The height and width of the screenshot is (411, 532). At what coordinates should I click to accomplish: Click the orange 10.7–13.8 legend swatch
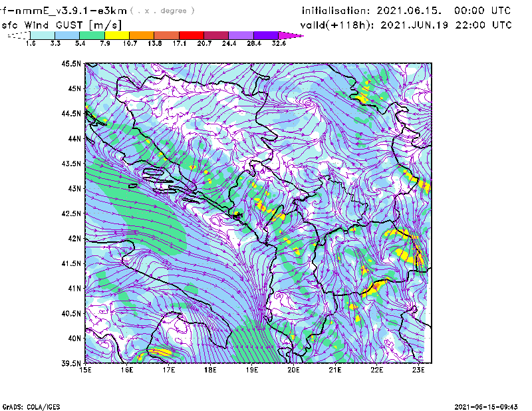point(142,35)
